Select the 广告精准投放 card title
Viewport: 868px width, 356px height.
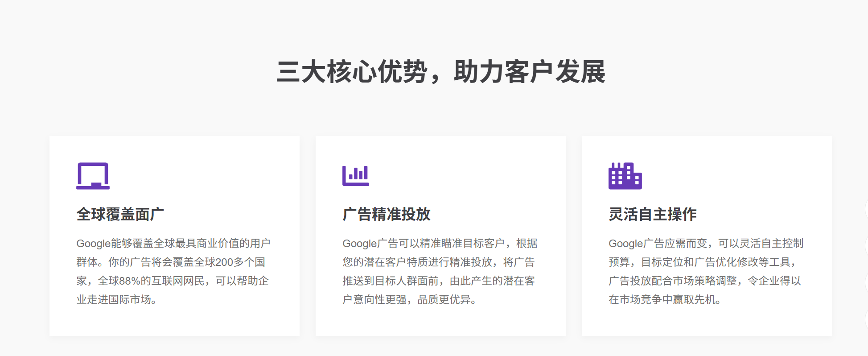point(386,214)
